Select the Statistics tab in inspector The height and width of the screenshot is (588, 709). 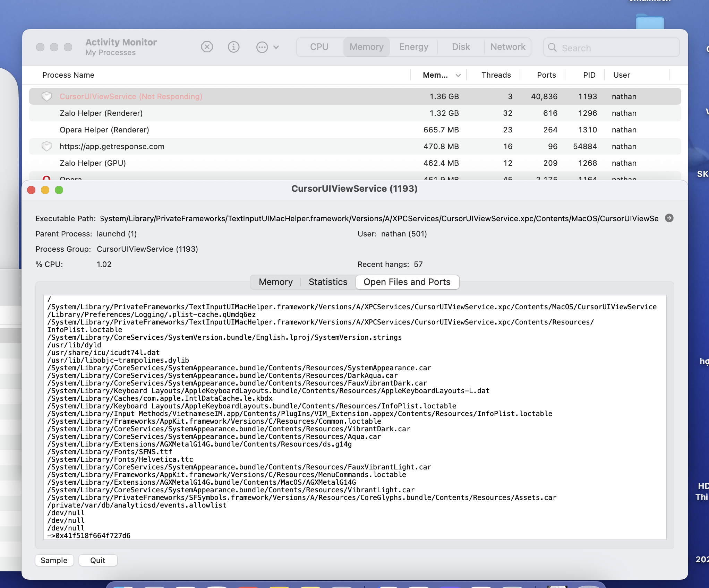pos(328,282)
